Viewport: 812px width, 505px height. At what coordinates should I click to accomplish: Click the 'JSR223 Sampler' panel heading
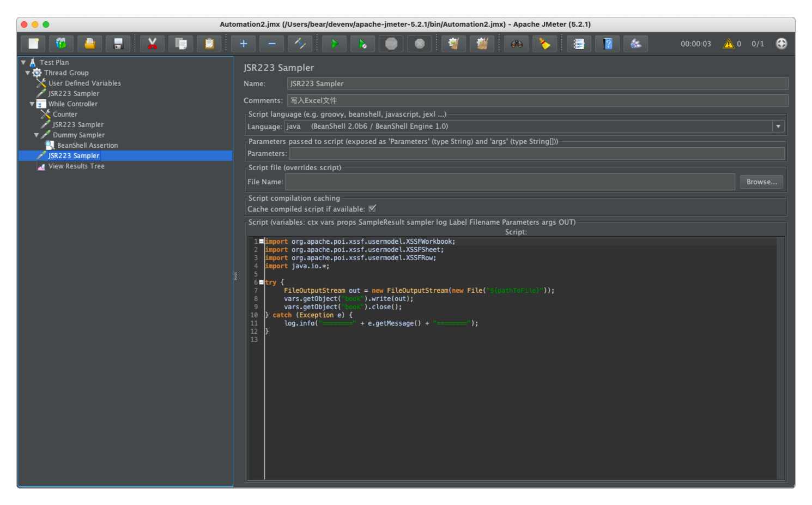click(x=278, y=68)
